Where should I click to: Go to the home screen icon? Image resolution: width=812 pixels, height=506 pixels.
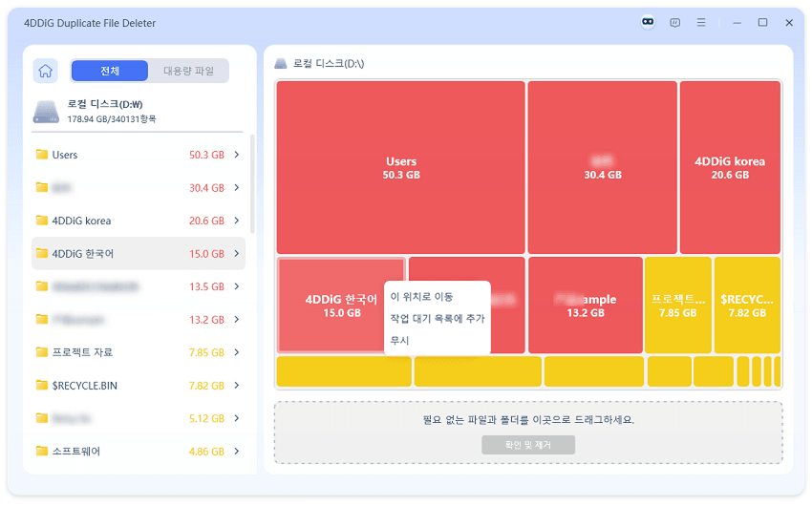46,71
